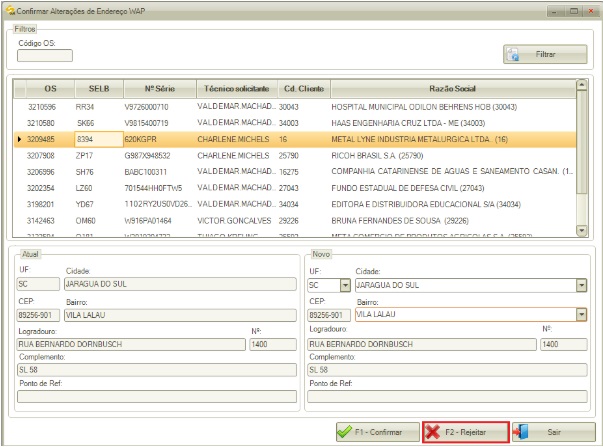This screenshot has height=447, width=603.
Task: Click the green checkmark icon on Confirmar
Action: click(x=344, y=432)
